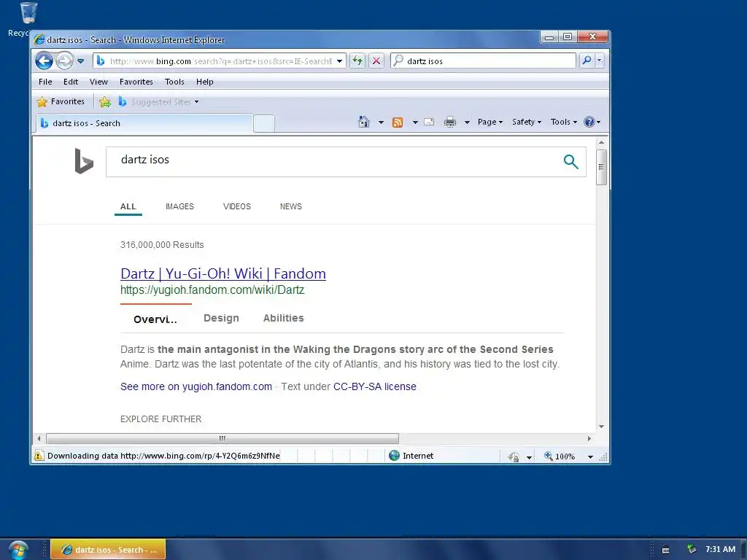The height and width of the screenshot is (560, 747).
Task: Click the 100% zoom level button
Action: [560, 456]
